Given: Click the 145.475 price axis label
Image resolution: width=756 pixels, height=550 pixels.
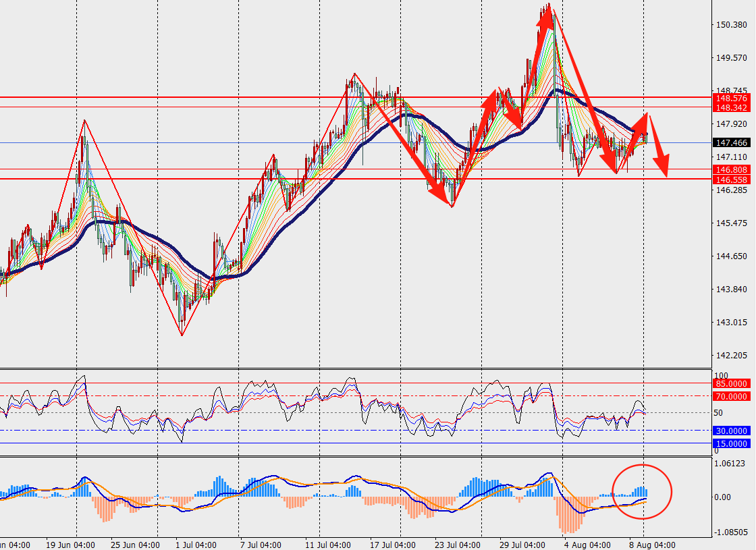Looking at the screenshot, I should pyautogui.click(x=732, y=223).
